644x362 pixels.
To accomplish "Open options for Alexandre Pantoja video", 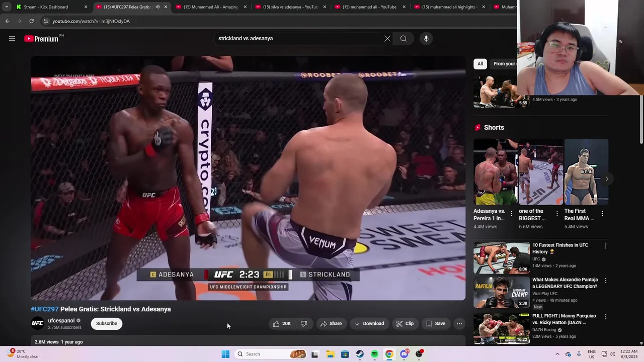I will [x=606, y=281].
